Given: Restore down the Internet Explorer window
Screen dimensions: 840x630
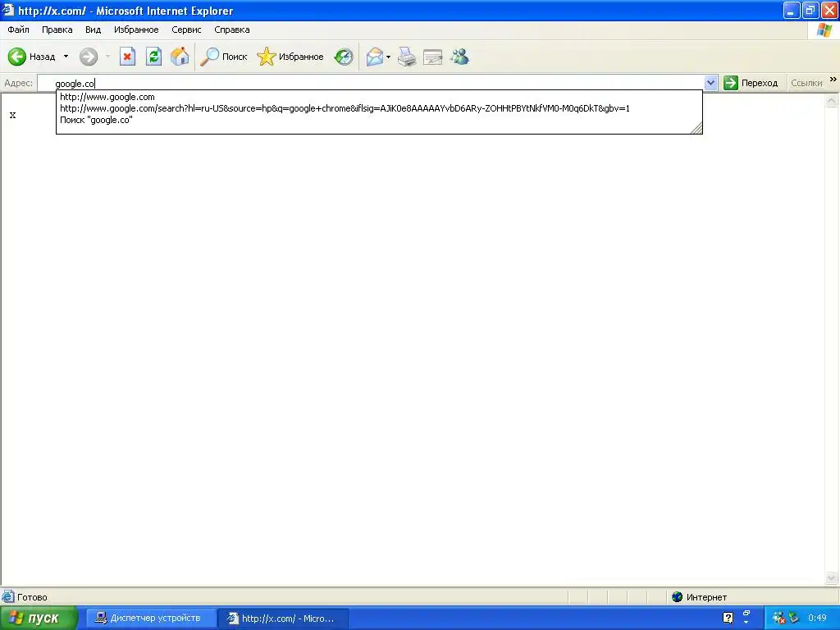Looking at the screenshot, I should (810, 10).
